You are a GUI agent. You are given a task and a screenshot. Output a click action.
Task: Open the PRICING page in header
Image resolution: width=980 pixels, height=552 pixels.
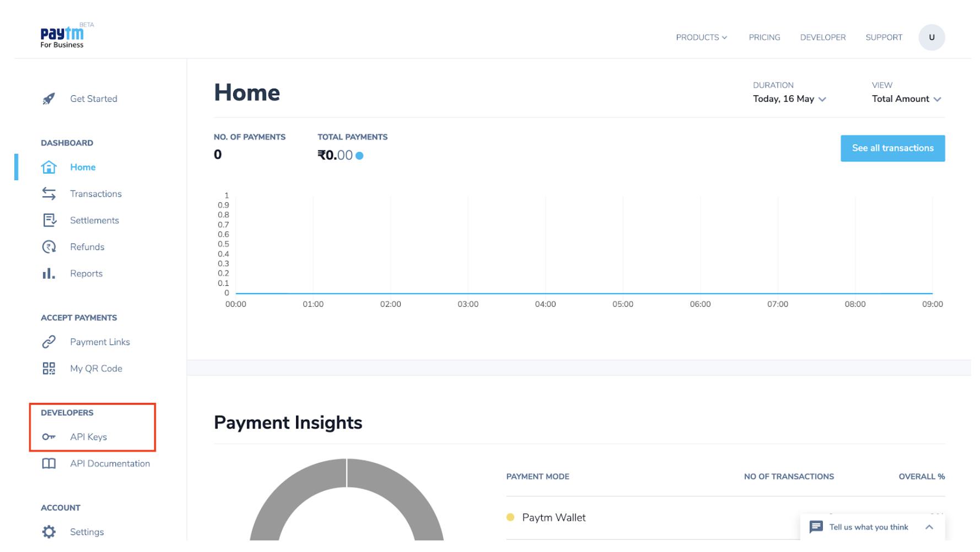point(764,37)
